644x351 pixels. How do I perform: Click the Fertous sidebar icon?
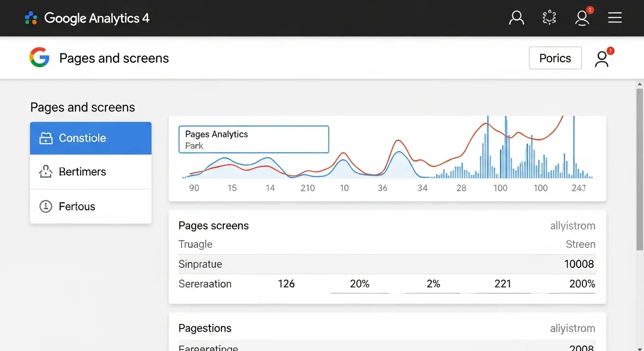click(x=46, y=207)
